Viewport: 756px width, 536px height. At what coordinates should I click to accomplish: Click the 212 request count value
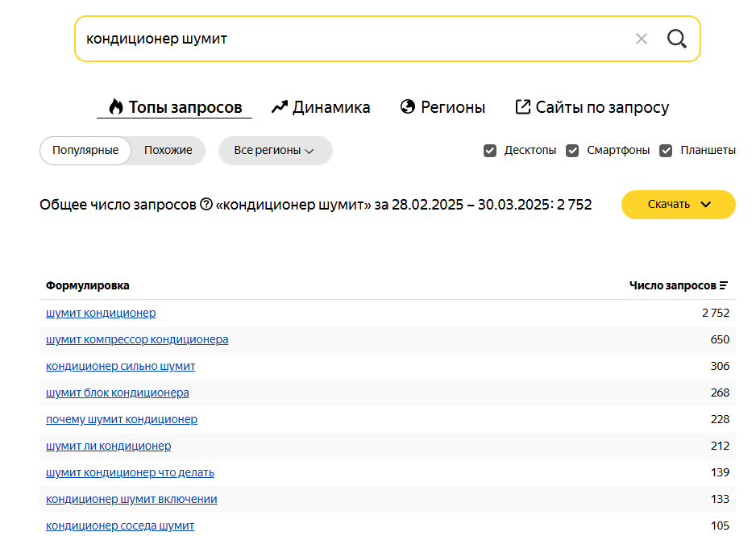720,446
